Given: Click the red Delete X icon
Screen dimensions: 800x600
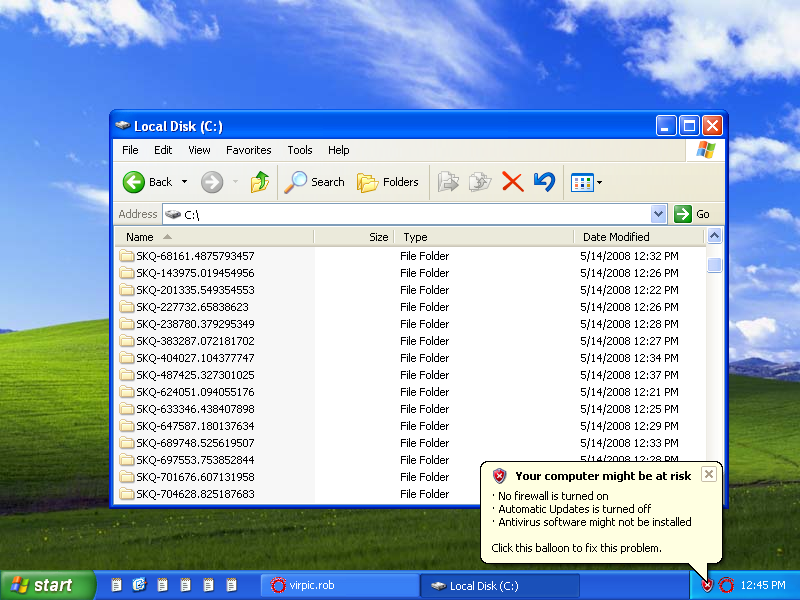Looking at the screenshot, I should [512, 182].
